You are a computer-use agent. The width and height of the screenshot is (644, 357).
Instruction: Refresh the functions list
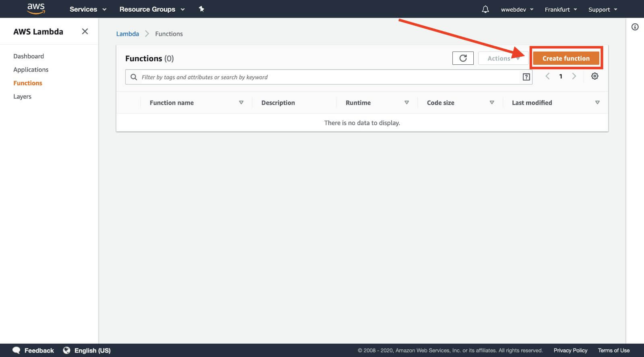[463, 58]
